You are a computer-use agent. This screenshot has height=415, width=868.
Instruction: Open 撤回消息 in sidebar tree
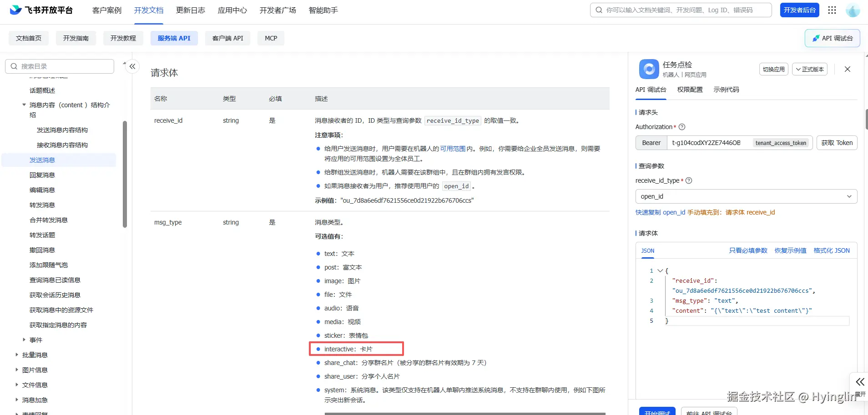click(x=42, y=250)
